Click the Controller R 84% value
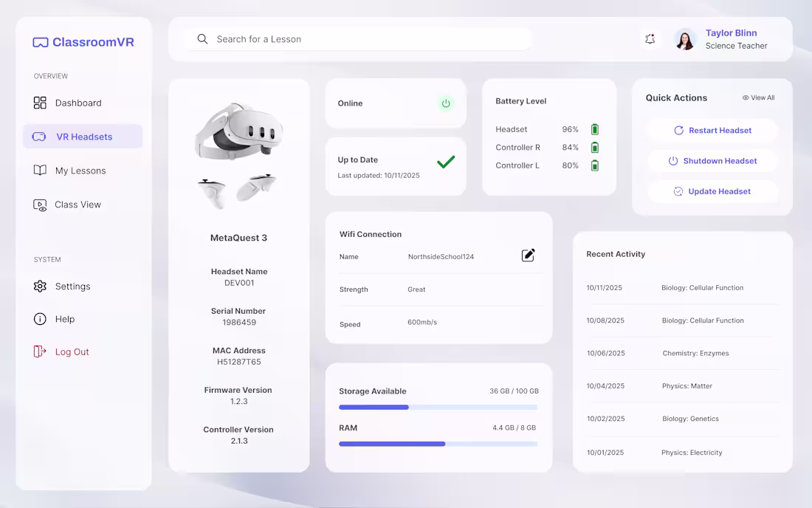This screenshot has height=508, width=812. [x=570, y=148]
